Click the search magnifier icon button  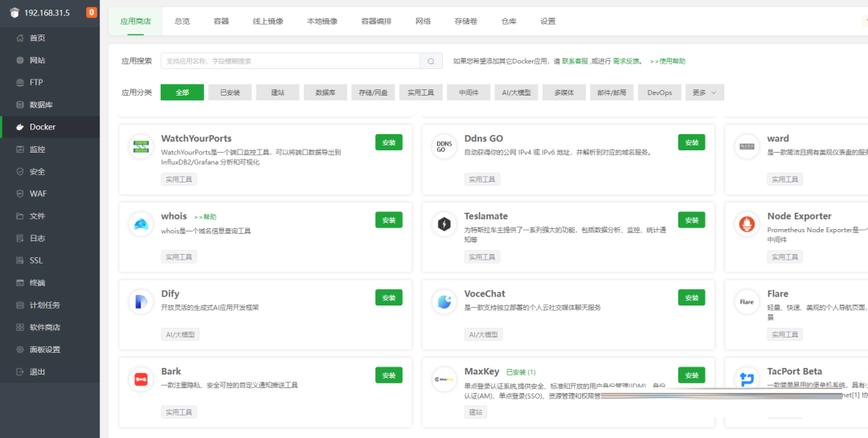coord(432,61)
